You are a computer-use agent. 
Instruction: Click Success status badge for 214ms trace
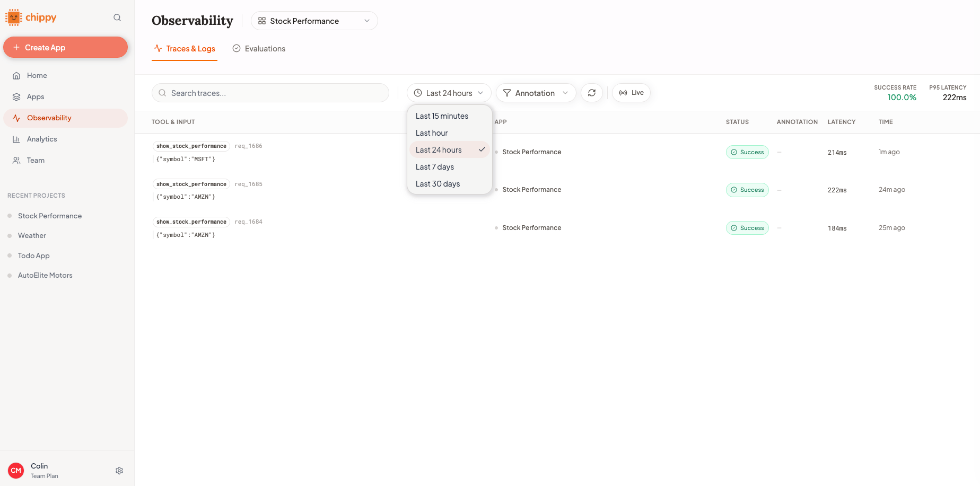(x=747, y=152)
